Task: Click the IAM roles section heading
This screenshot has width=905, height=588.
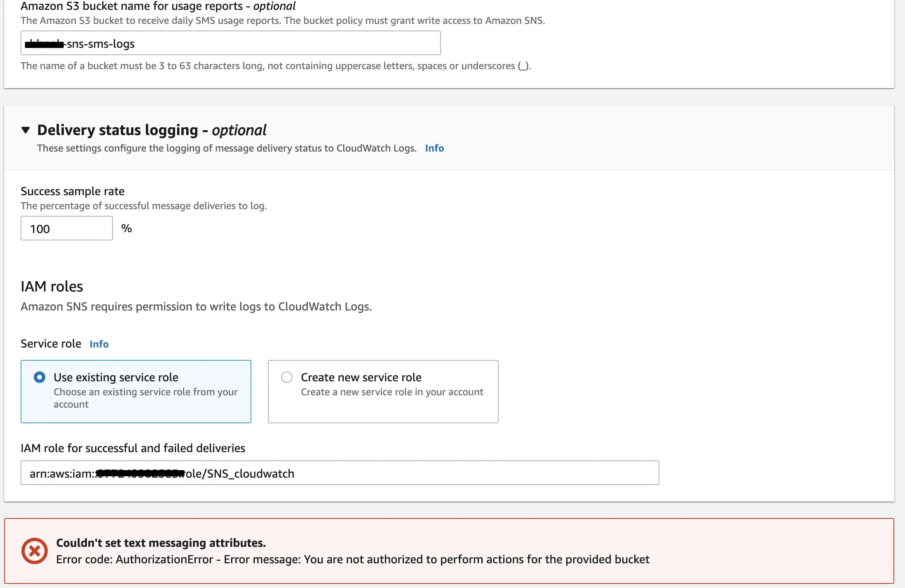Action: 52,287
